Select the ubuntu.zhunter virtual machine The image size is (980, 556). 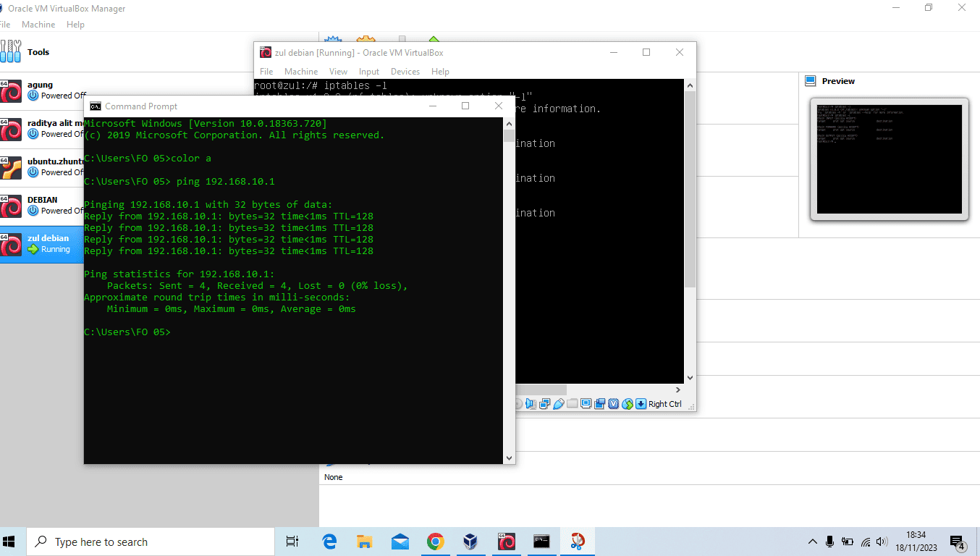pyautogui.click(x=42, y=167)
